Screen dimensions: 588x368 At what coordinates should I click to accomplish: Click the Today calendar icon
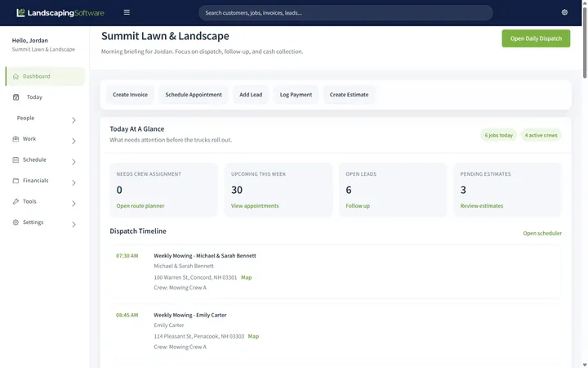pos(16,96)
